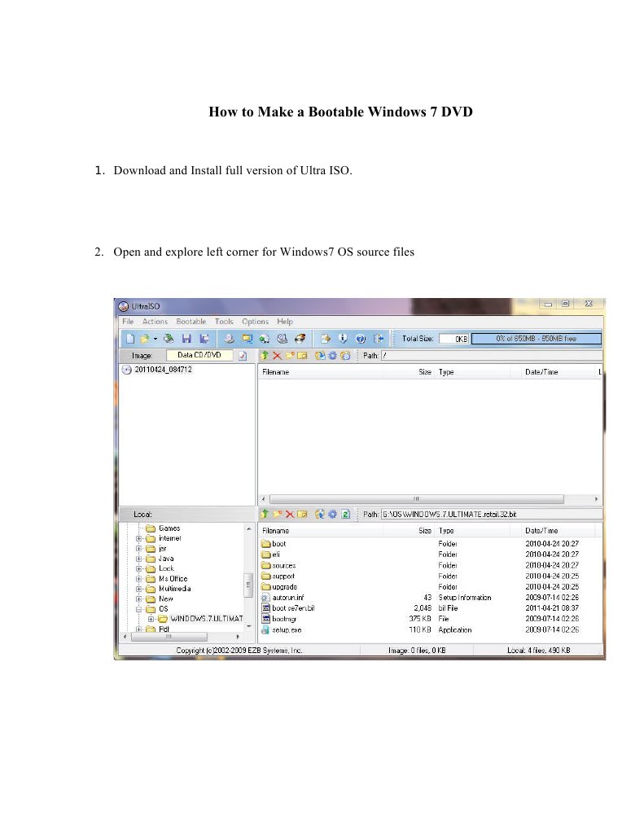The height and width of the screenshot is (833, 644).
Task: Click the Add files toolbar icon
Action: pos(326,339)
